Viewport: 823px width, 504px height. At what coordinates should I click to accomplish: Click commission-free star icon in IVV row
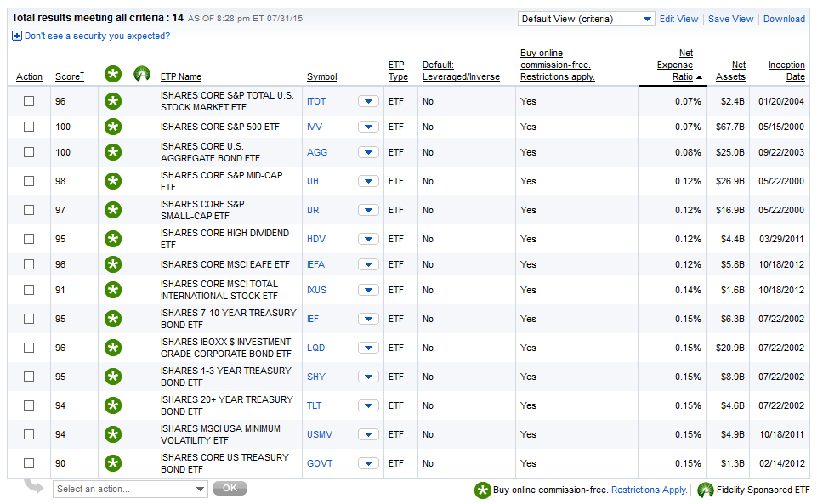pyautogui.click(x=113, y=127)
